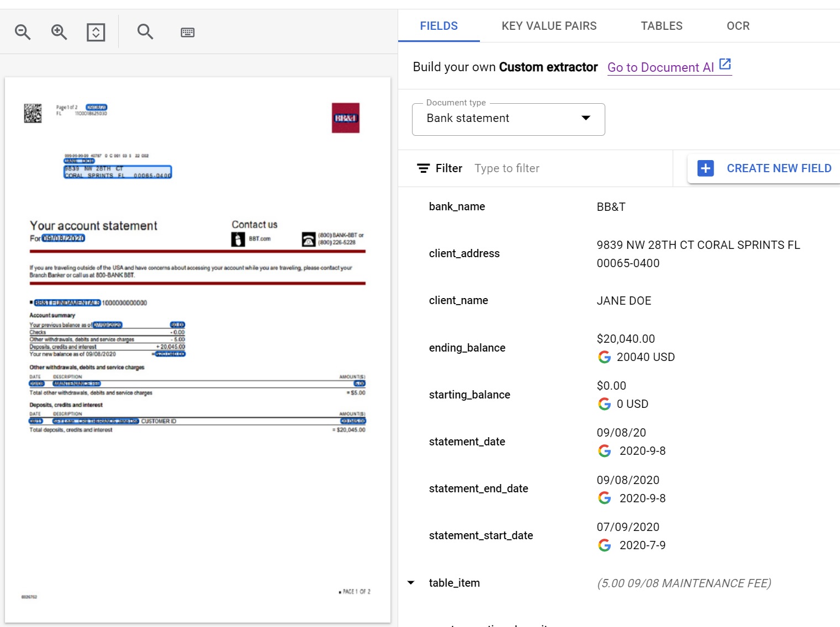Click the dropdown arrow next to Bank statement
Screen dimensions: 840x627
pyautogui.click(x=586, y=118)
